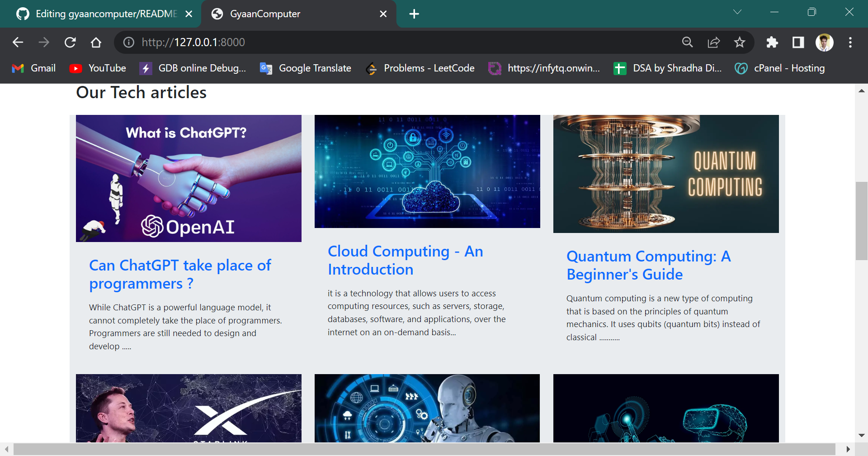Click the profile avatar icon
This screenshot has width=868, height=456.
click(x=825, y=42)
